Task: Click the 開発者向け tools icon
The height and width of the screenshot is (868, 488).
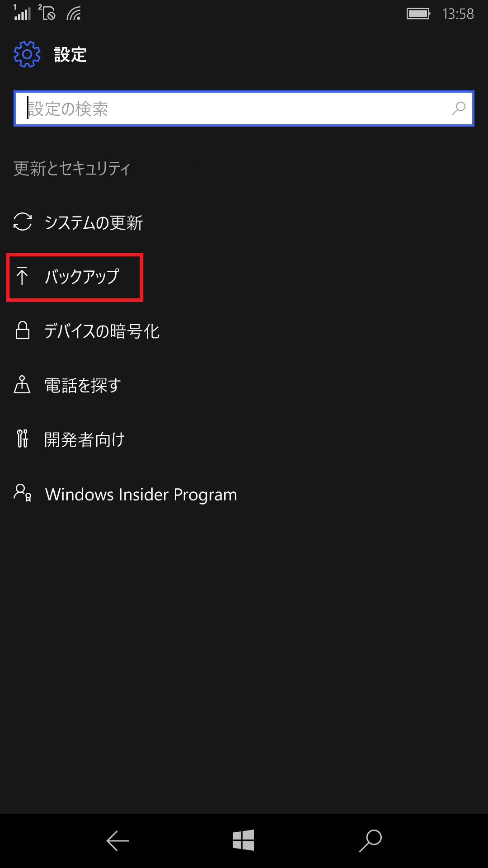Action: 22,439
